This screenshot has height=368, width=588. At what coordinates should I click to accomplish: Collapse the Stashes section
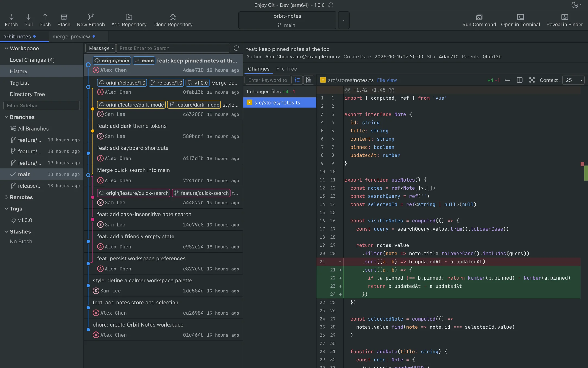click(7, 231)
